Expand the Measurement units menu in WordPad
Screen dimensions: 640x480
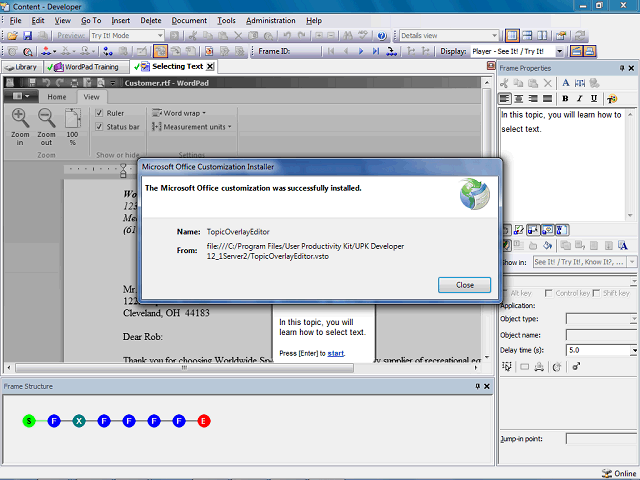click(191, 127)
